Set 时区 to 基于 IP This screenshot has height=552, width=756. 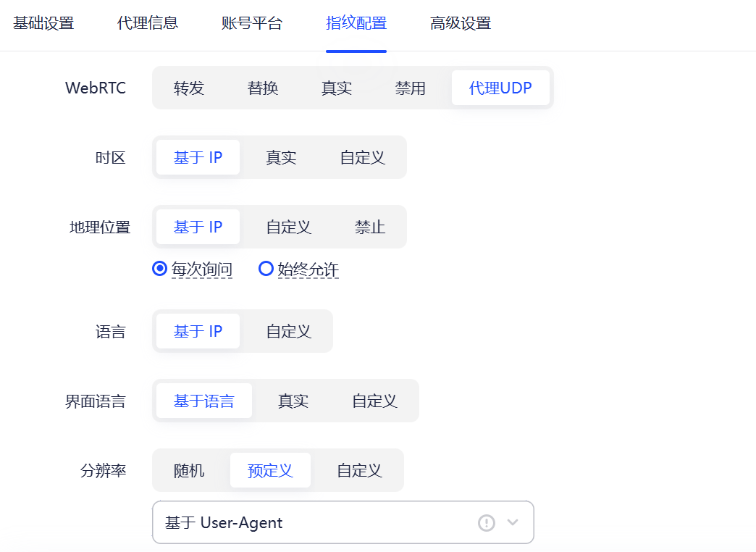(x=198, y=157)
